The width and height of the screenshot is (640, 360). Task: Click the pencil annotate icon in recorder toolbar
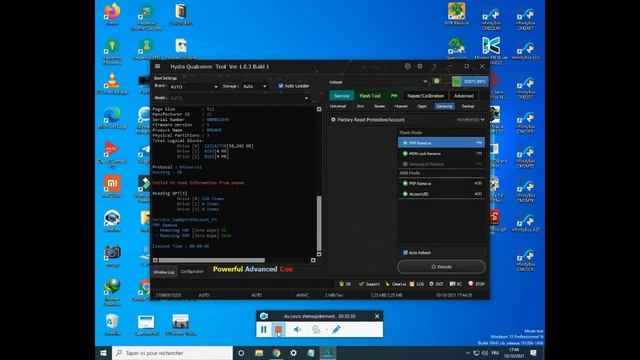click(x=336, y=329)
